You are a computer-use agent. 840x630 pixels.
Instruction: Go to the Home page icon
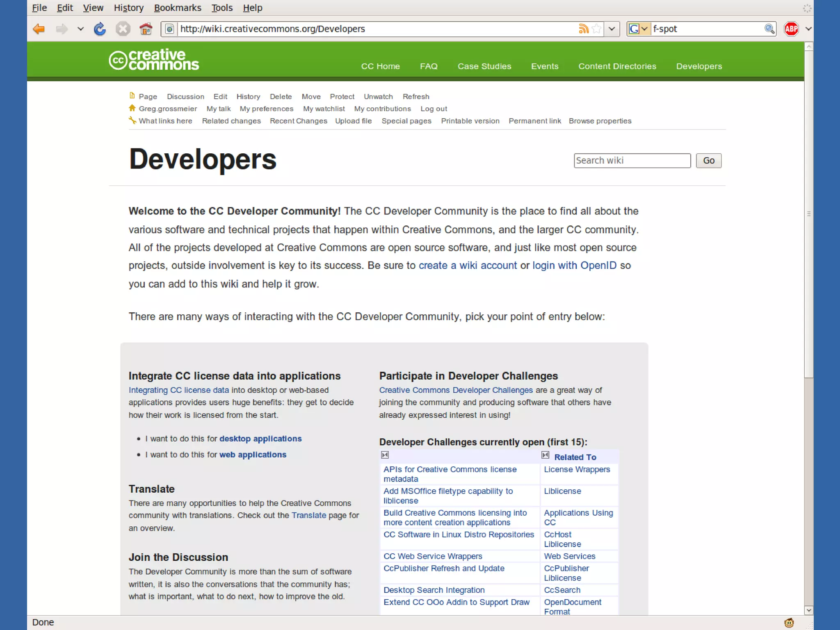tap(146, 29)
